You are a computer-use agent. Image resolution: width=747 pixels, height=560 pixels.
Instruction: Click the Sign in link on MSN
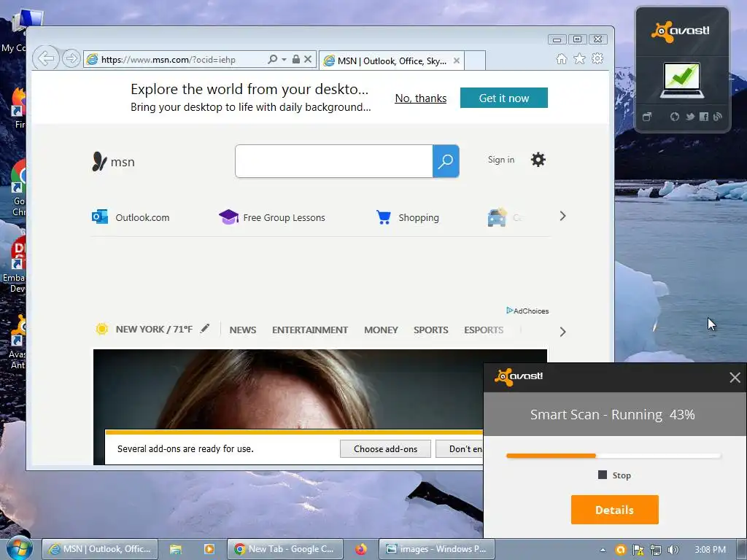pyautogui.click(x=500, y=160)
